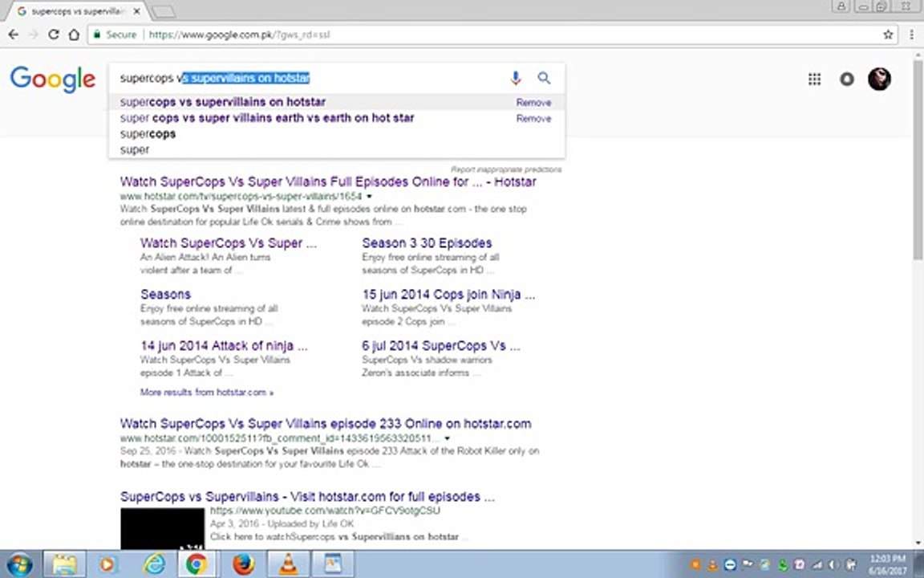The height and width of the screenshot is (578, 924).
Task: Click the browser back arrow
Action: [13, 35]
